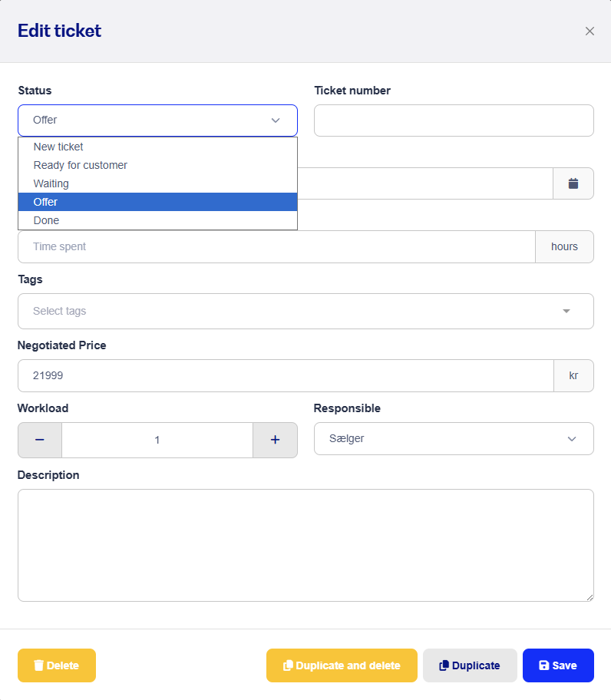The height and width of the screenshot is (700, 611).
Task: Click inside the Description text area
Action: 305,545
